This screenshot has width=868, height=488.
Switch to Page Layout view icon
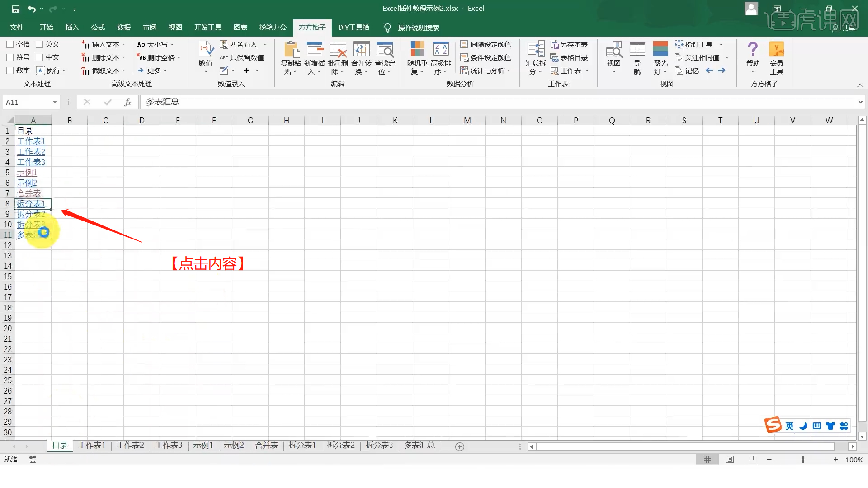coord(730,460)
